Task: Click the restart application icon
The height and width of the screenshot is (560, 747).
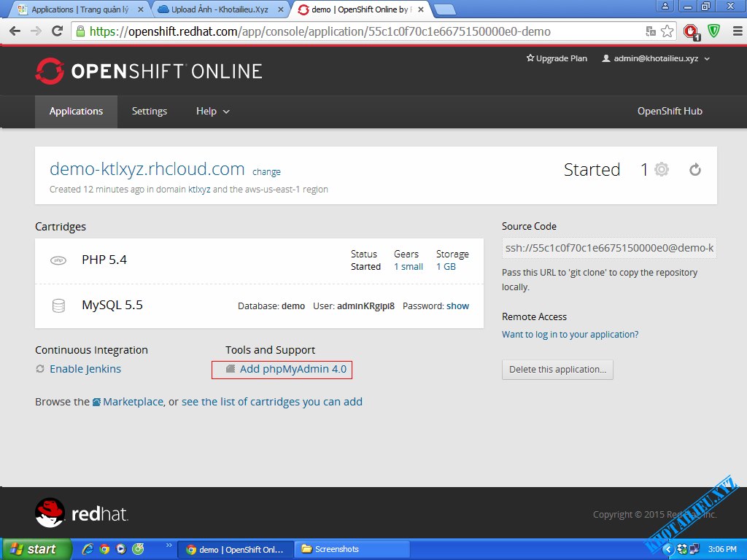Action: coord(695,170)
